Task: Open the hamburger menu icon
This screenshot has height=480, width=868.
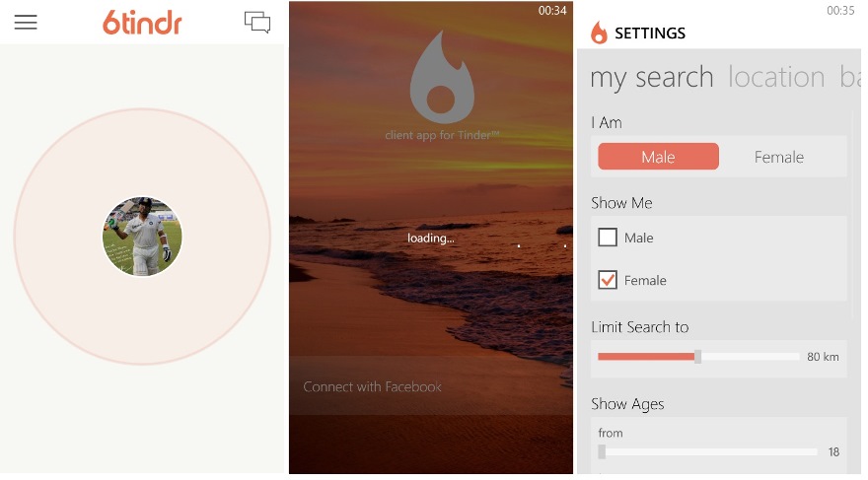Action: 26,22
